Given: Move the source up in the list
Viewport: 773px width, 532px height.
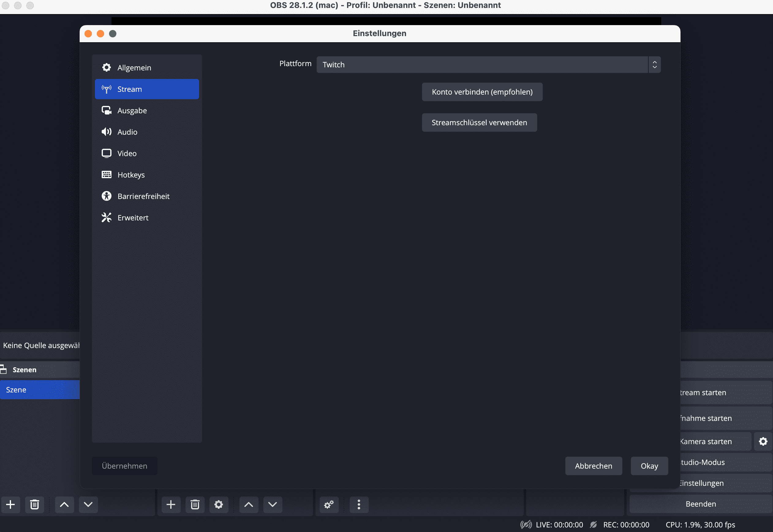Looking at the screenshot, I should click(249, 505).
